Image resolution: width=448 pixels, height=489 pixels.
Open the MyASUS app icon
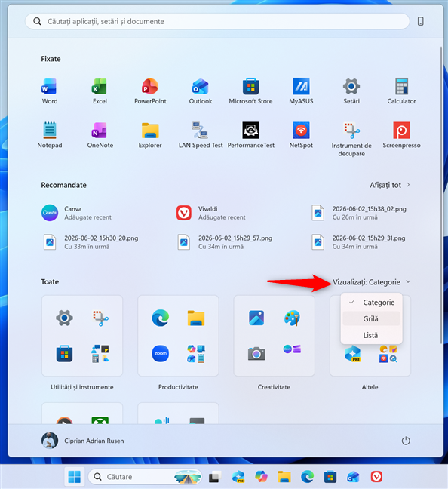pos(301,91)
